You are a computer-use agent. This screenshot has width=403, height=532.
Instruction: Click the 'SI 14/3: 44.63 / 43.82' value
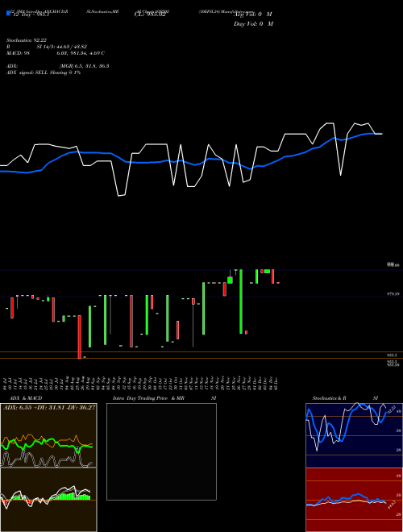(61, 47)
